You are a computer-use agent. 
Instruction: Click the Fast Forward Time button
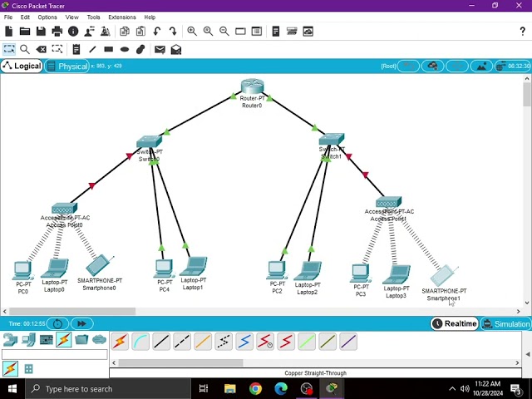[x=81, y=323]
